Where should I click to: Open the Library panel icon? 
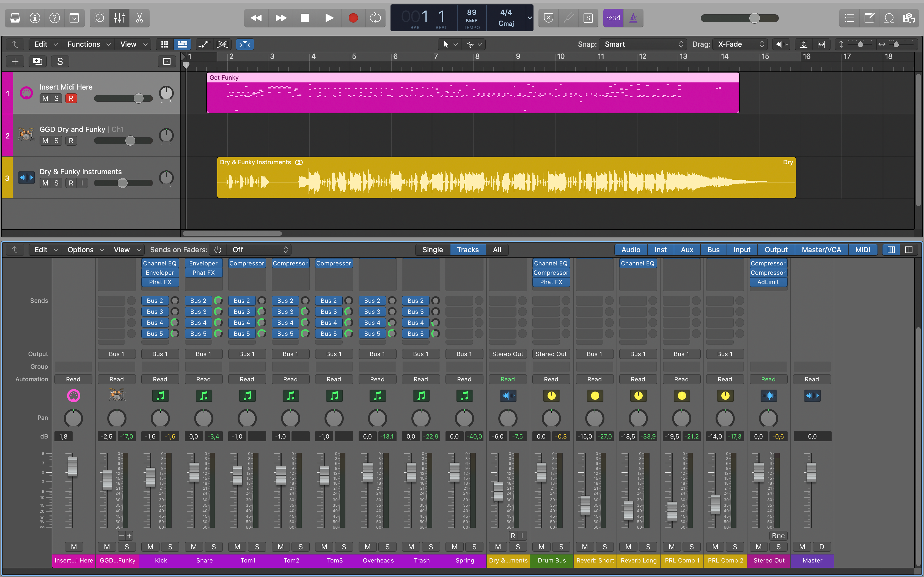(x=15, y=18)
